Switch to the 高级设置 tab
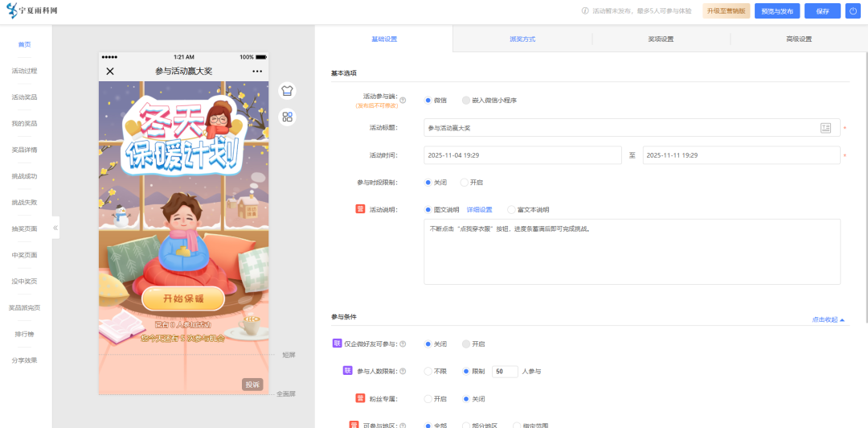 tap(799, 39)
